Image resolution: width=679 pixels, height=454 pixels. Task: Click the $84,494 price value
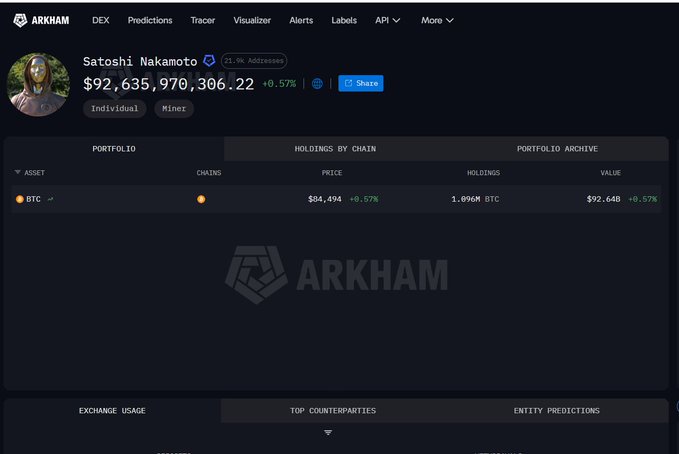pyautogui.click(x=325, y=199)
